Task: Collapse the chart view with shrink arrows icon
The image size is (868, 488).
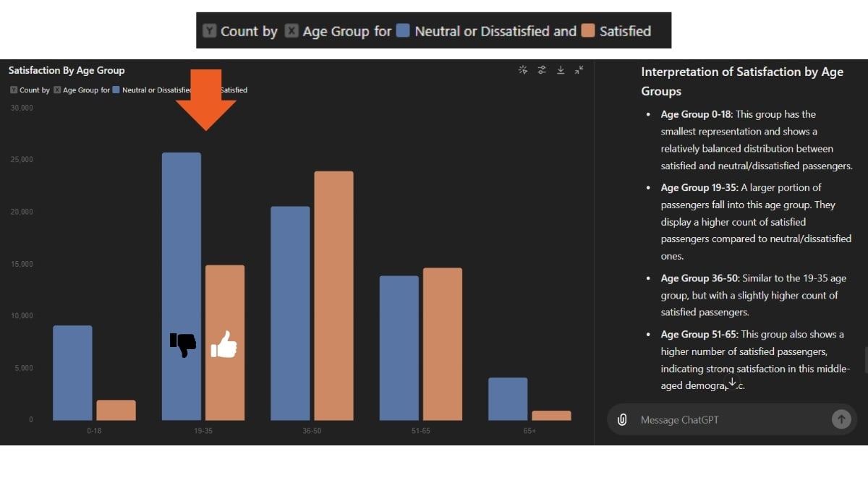Action: click(579, 70)
